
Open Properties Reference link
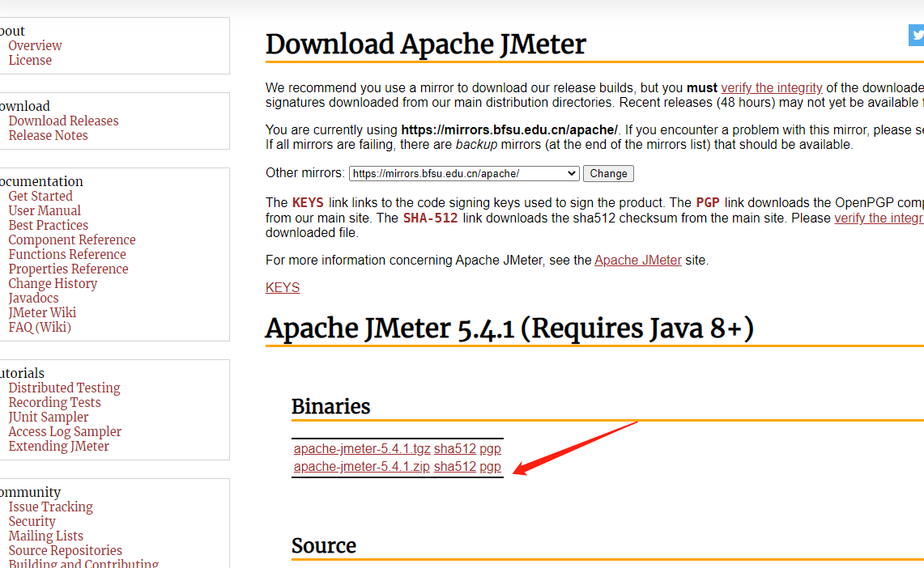click(68, 269)
